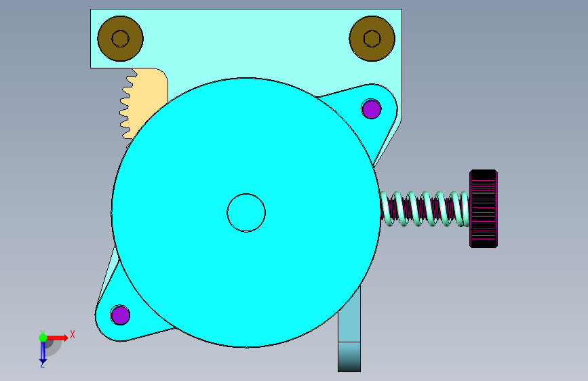The image size is (588, 381).
Task: Click the black knurled thumb knob
Action: click(x=484, y=209)
